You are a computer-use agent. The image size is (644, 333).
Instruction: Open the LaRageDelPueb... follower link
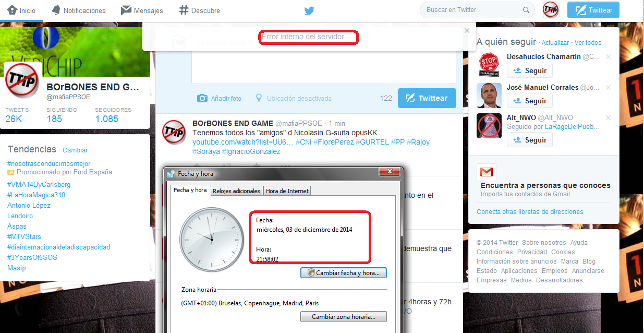pyautogui.click(x=573, y=126)
